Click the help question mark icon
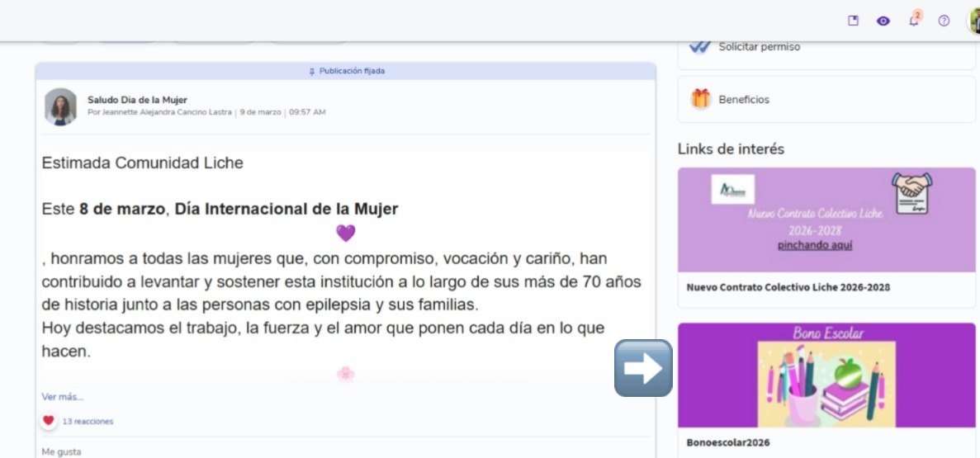This screenshot has width=980, height=458. pos(944,21)
